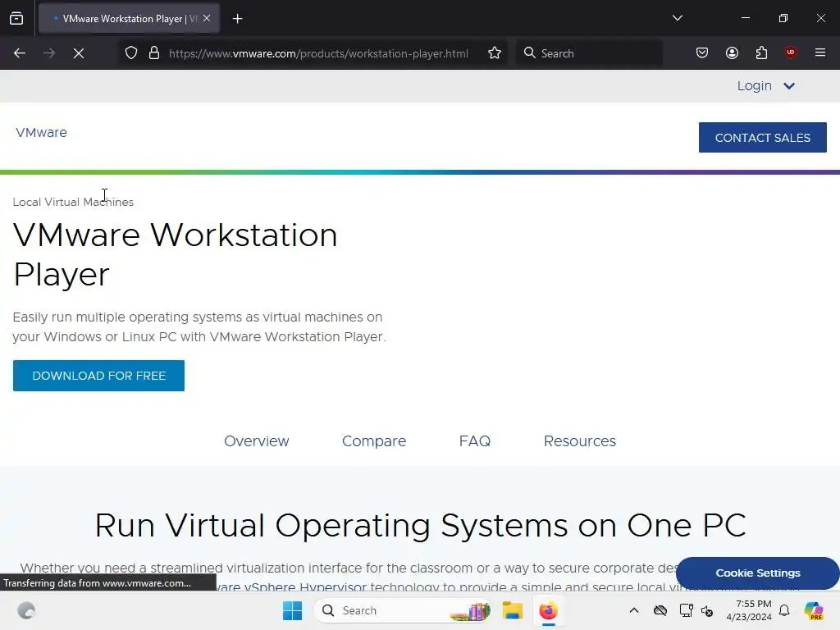Switch to the FAQ tab

click(475, 441)
